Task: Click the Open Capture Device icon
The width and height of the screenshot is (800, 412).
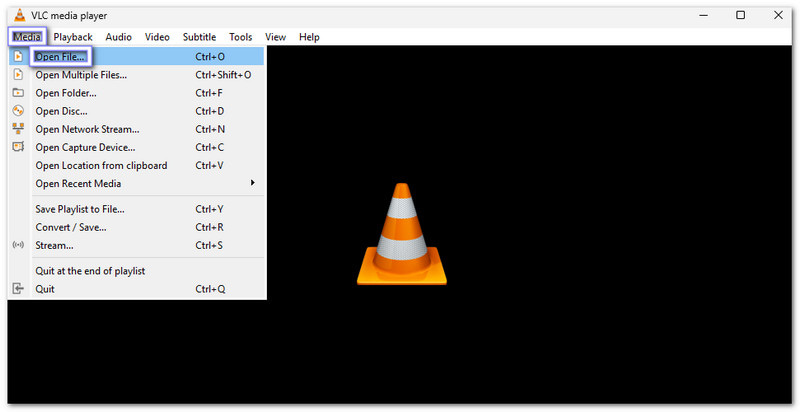Action: [x=18, y=147]
